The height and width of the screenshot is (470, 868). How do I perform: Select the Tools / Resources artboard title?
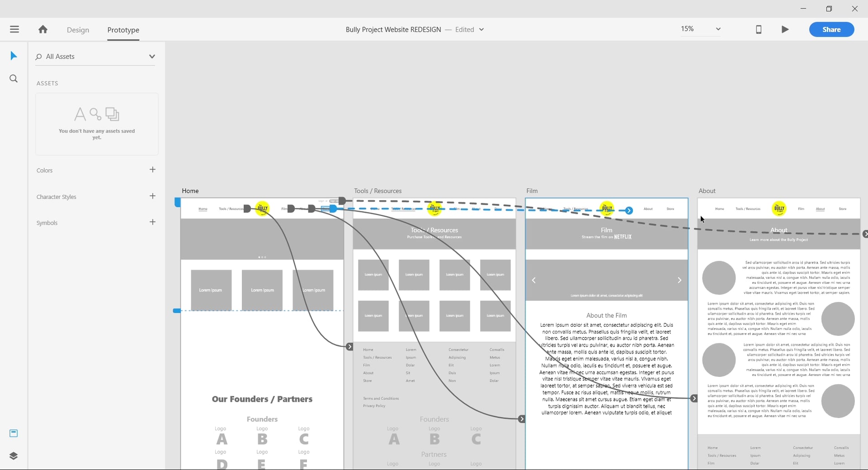coord(378,191)
